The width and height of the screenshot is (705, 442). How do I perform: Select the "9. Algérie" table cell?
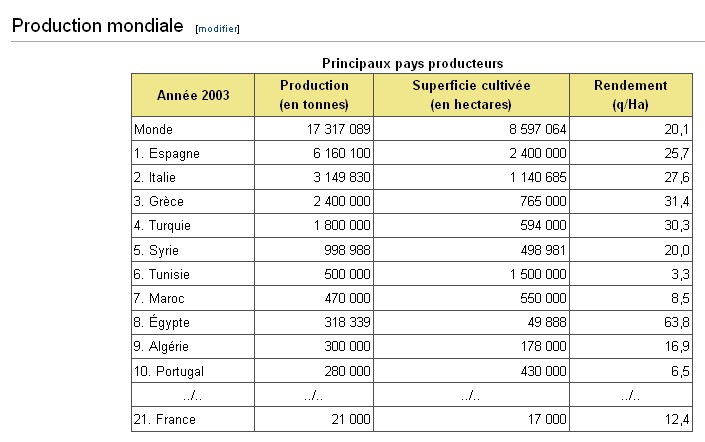point(162,347)
